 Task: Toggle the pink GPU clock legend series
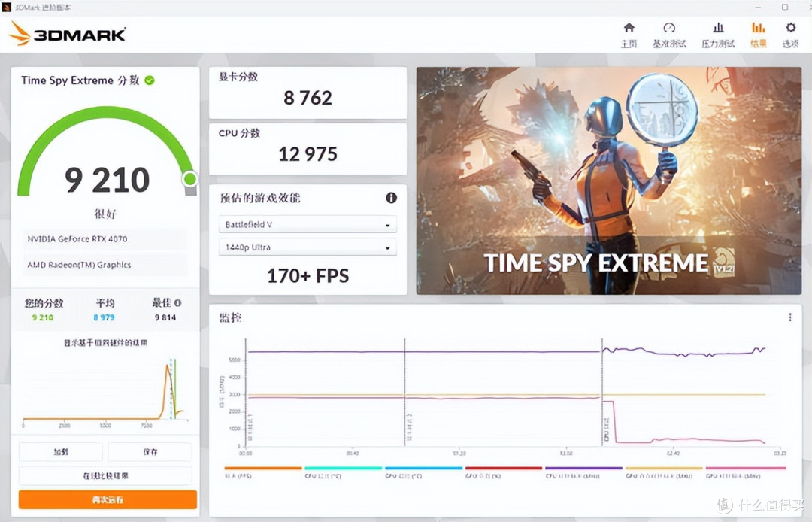point(746,472)
